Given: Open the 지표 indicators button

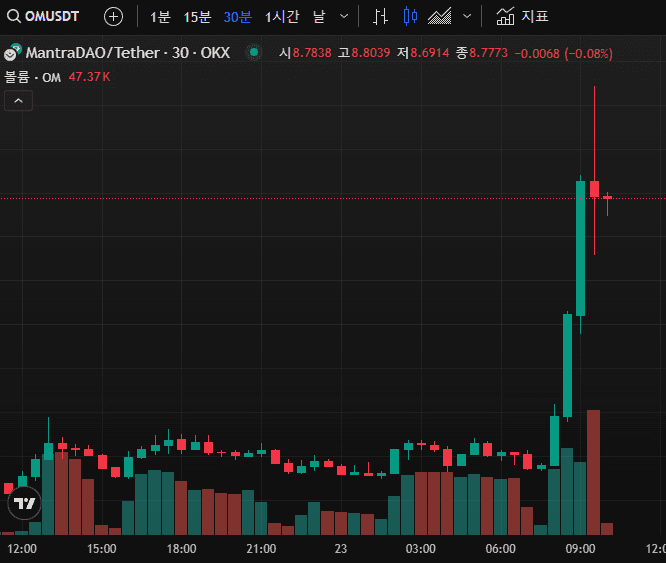Looking at the screenshot, I should (x=534, y=17).
